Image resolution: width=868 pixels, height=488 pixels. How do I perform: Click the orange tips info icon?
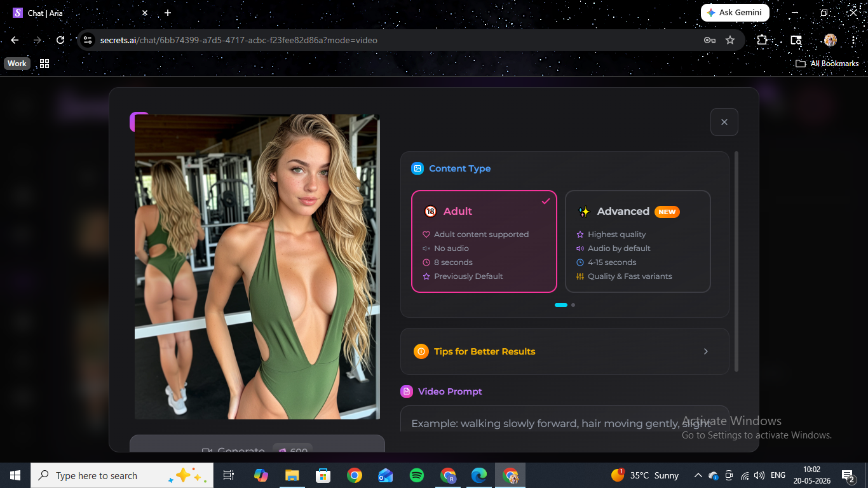(421, 351)
